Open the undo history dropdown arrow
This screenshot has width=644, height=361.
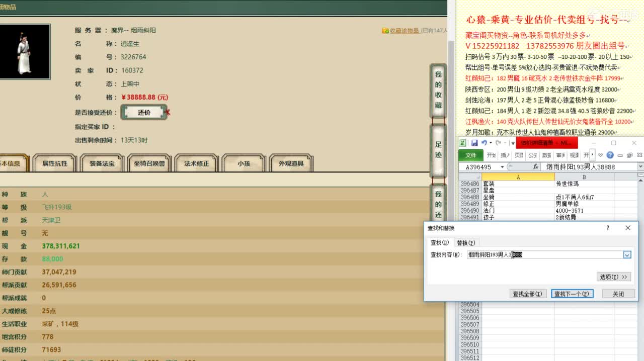(x=491, y=143)
